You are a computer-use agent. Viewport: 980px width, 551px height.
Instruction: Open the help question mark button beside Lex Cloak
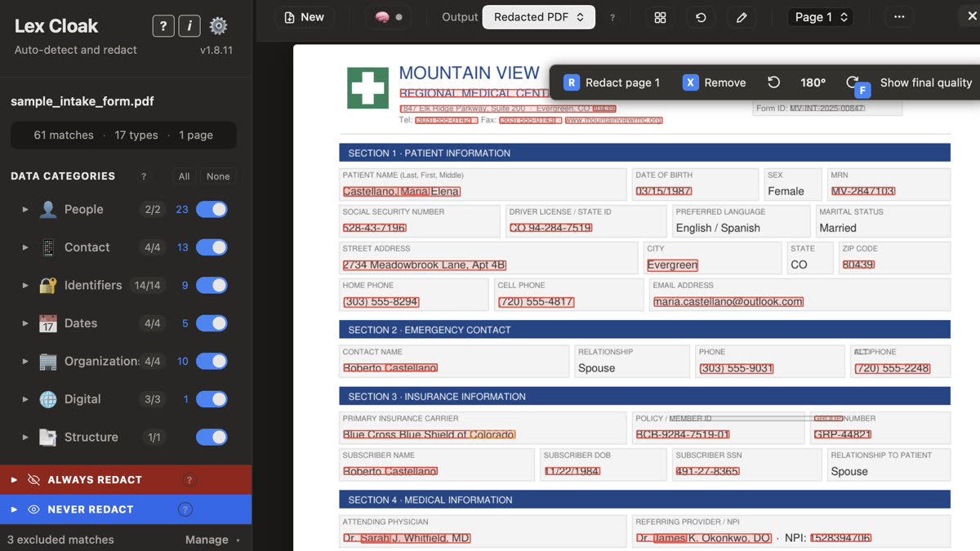[x=163, y=26]
